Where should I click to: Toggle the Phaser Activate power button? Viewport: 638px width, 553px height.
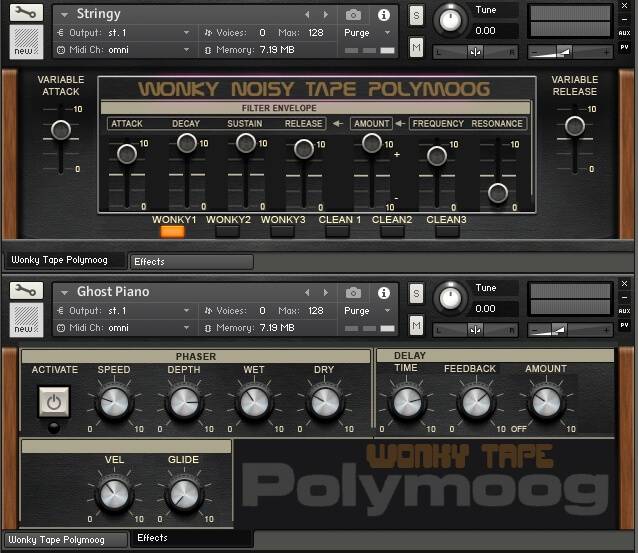(x=54, y=401)
